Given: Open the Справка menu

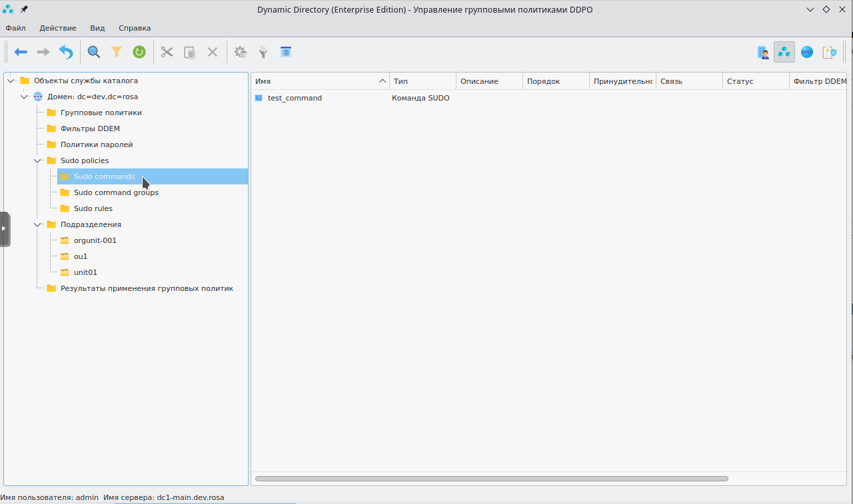Looking at the screenshot, I should 135,28.
